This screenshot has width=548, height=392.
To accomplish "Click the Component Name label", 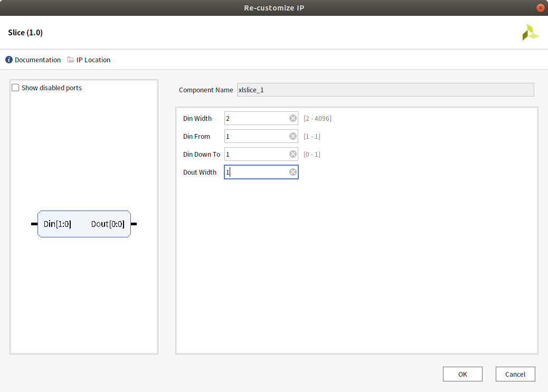I will (206, 90).
